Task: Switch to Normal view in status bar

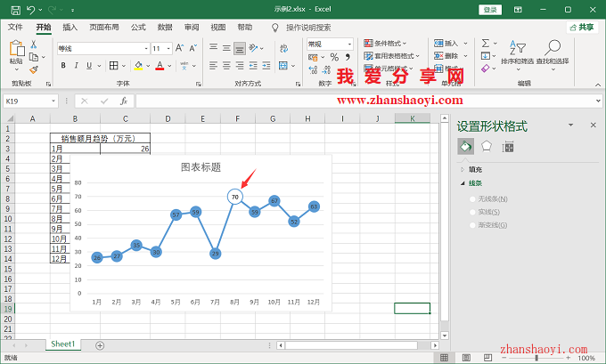Action: [x=445, y=358]
